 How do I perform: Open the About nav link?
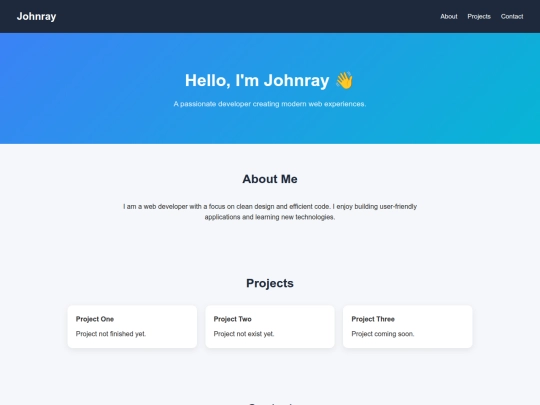click(x=449, y=17)
